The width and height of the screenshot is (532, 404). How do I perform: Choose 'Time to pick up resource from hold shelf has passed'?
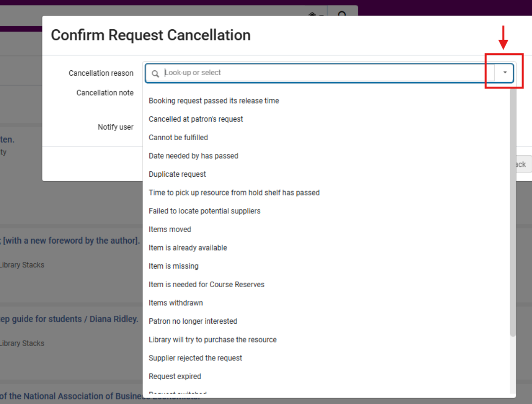[x=234, y=192]
